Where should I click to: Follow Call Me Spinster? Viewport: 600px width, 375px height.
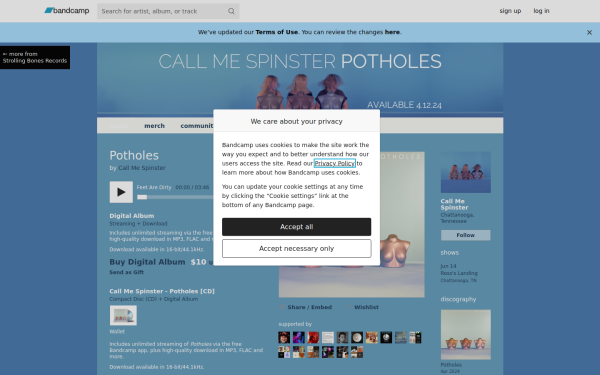pos(466,235)
